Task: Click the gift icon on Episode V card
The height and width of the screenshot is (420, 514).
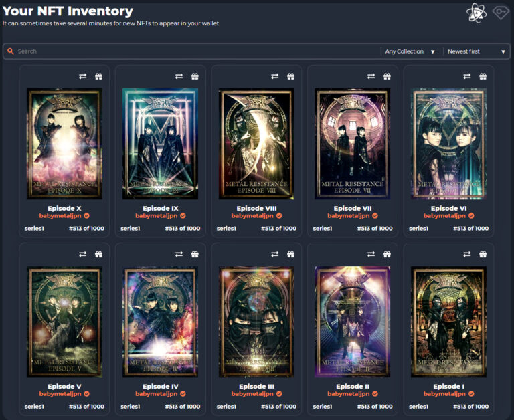Action: tap(98, 254)
